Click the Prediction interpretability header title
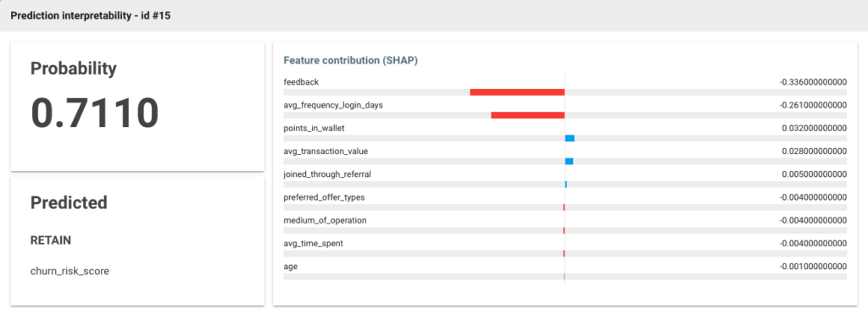Image resolution: width=868 pixels, height=320 pixels. (x=90, y=16)
